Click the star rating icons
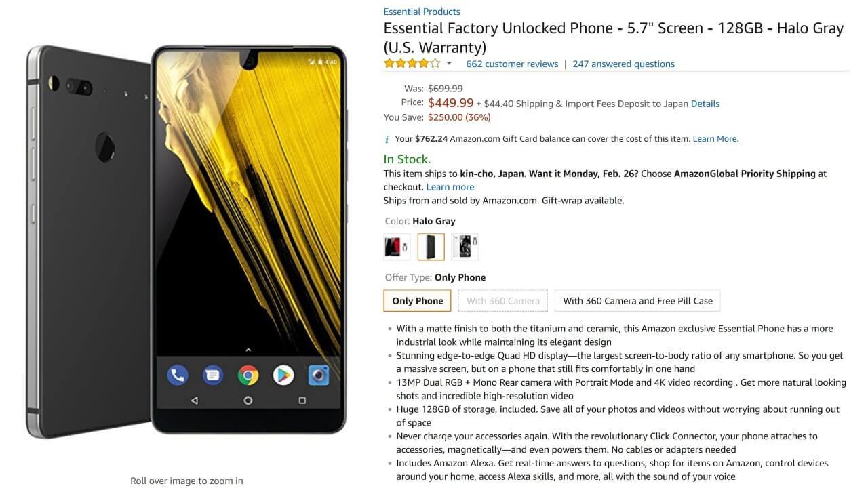868x488 pixels. (412, 64)
